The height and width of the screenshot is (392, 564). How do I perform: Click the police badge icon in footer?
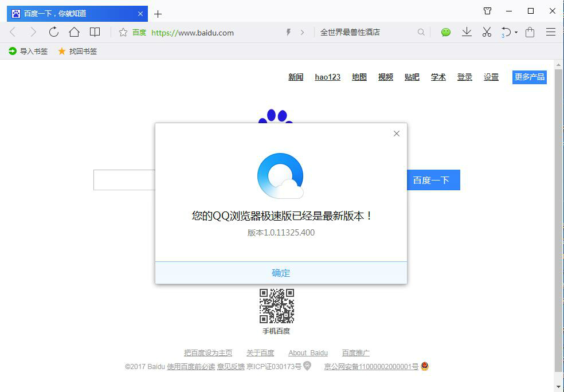425,366
